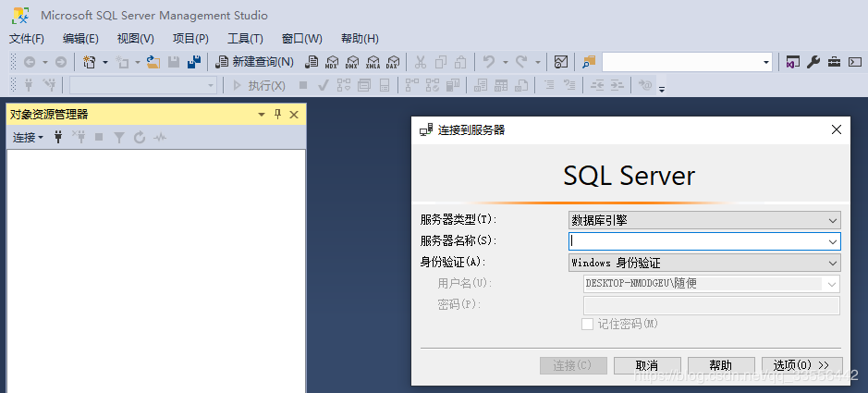This screenshot has width=868, height=393.
Task: Click the 新建查询(N) new query button
Action: (254, 62)
